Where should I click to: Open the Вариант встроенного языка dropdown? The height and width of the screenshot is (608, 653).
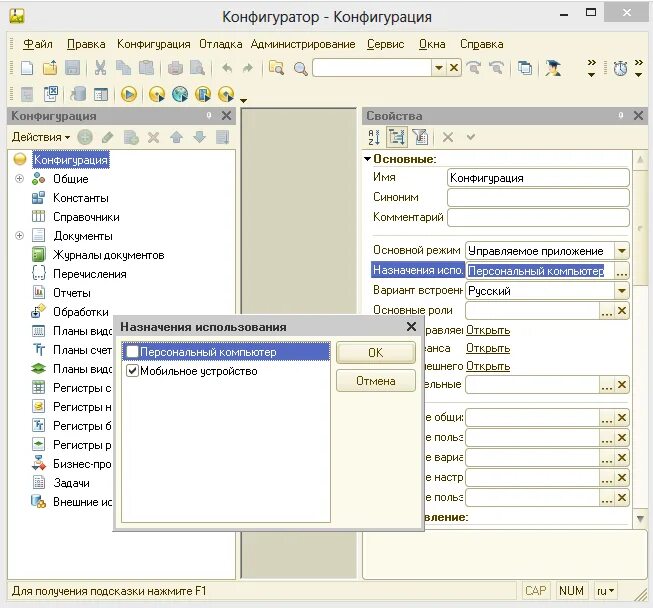coord(621,291)
